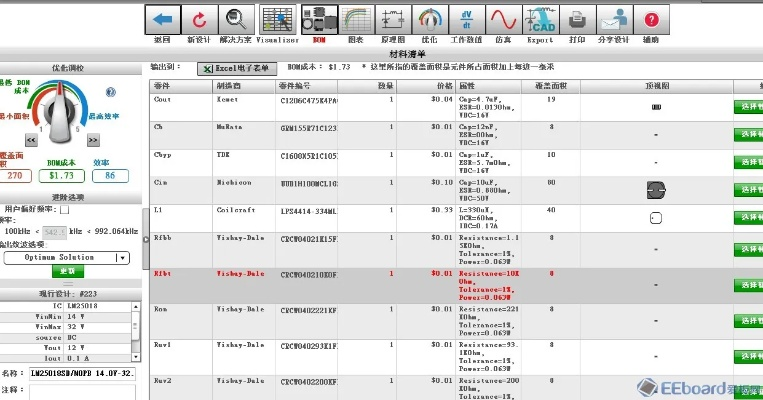
Task: Select the L1 Coilcraft manufacturer cell
Action: click(243, 218)
